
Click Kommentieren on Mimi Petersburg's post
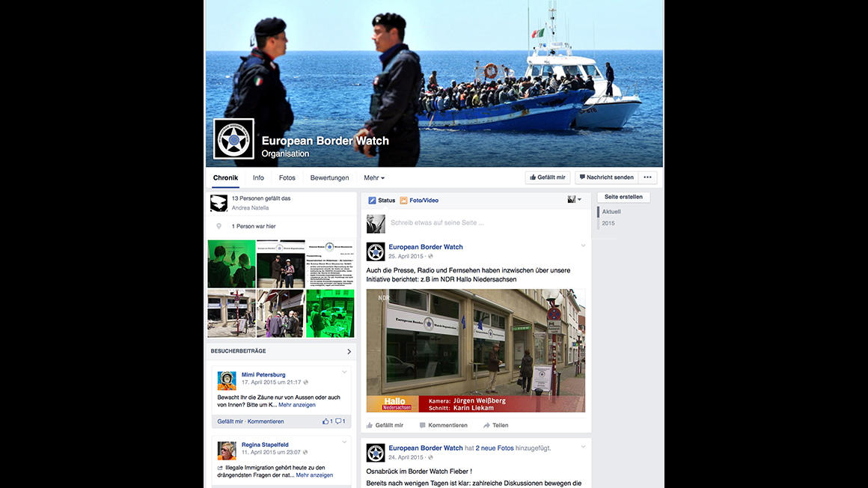pos(266,421)
